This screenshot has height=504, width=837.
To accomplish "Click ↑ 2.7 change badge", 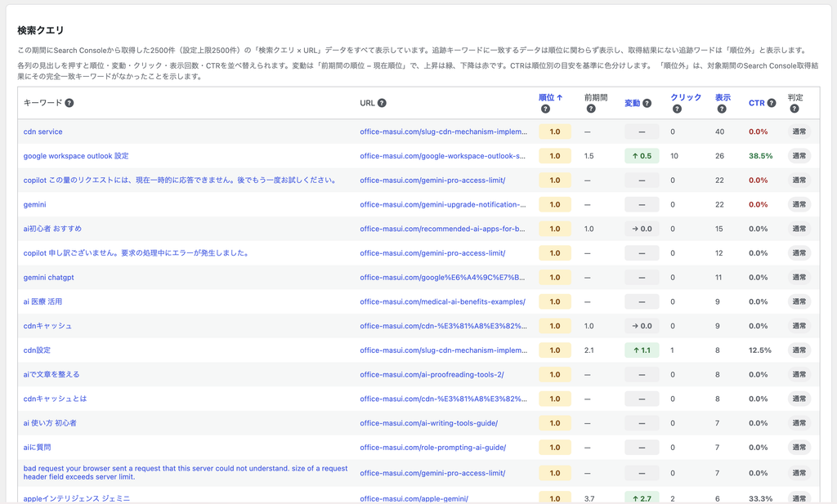I will click(x=642, y=497).
